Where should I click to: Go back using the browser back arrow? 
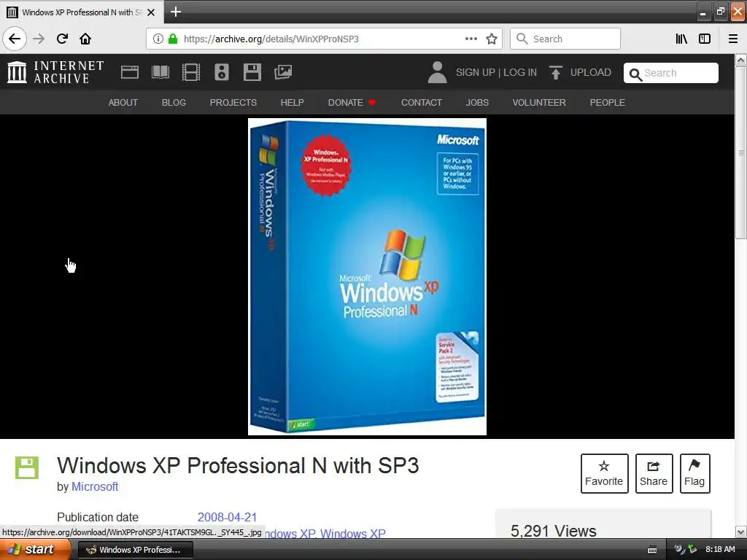tap(15, 39)
